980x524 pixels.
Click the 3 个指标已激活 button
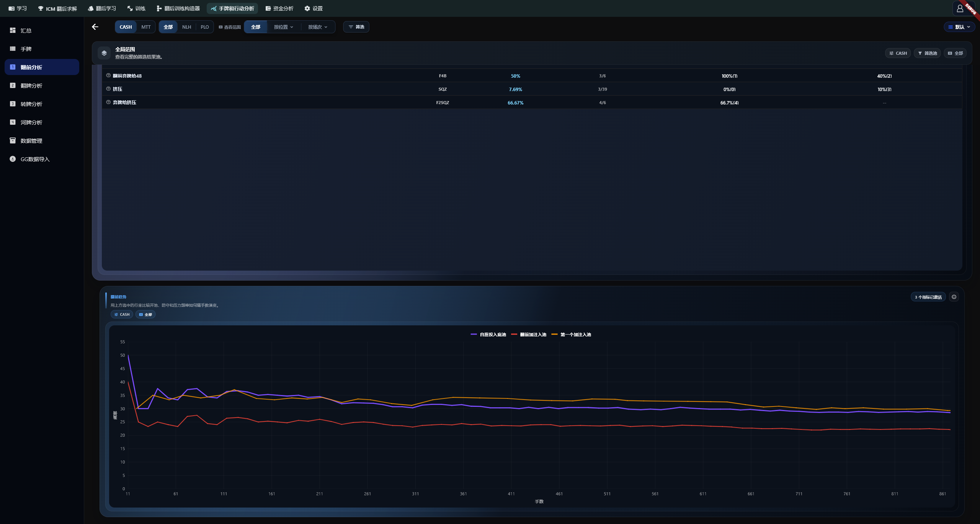click(928, 297)
